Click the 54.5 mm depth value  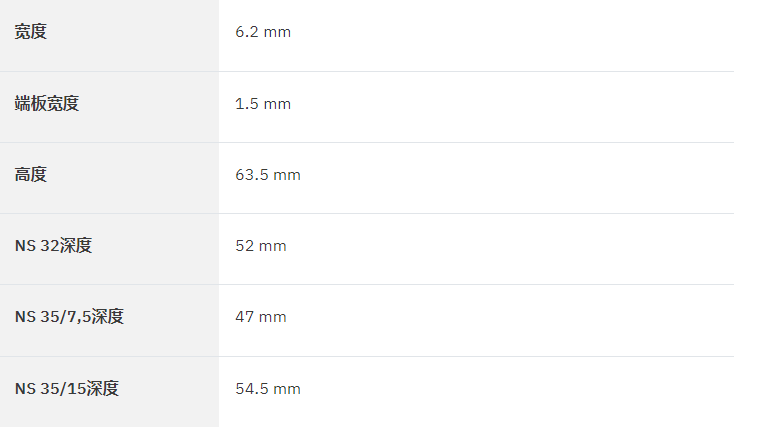[268, 389]
